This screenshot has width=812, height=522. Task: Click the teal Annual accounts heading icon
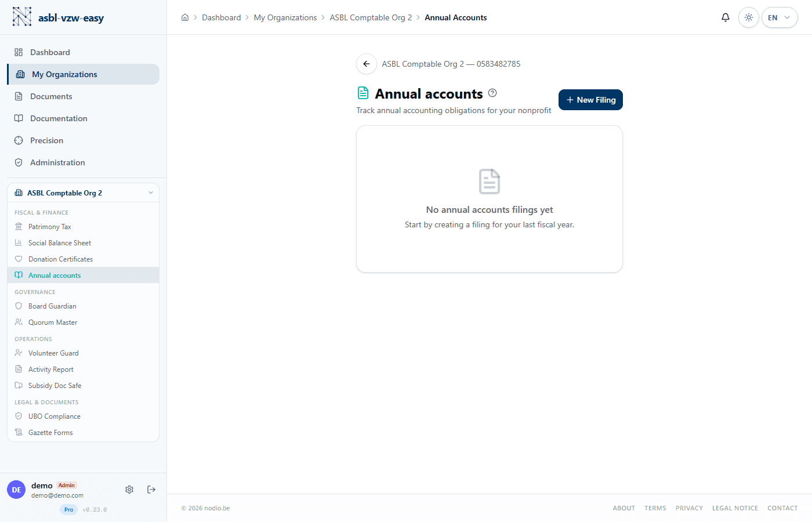363,93
